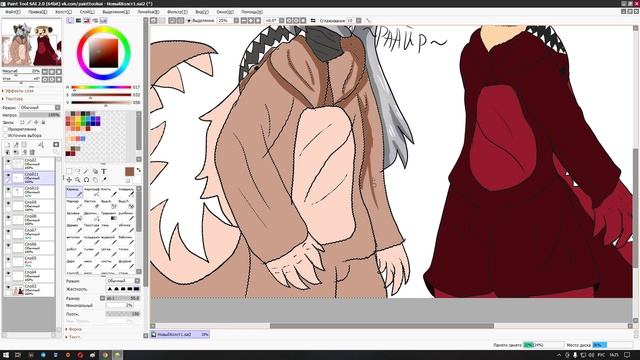The width and height of the screenshot is (640, 360).
Task: Open the rotation angle dropdown in toolbar
Action: coord(281,20)
